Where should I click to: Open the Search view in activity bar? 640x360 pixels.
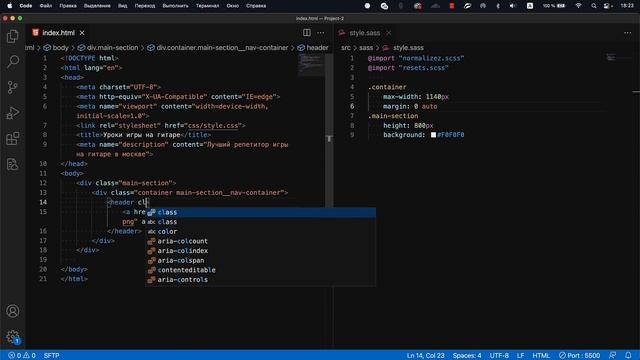13,62
